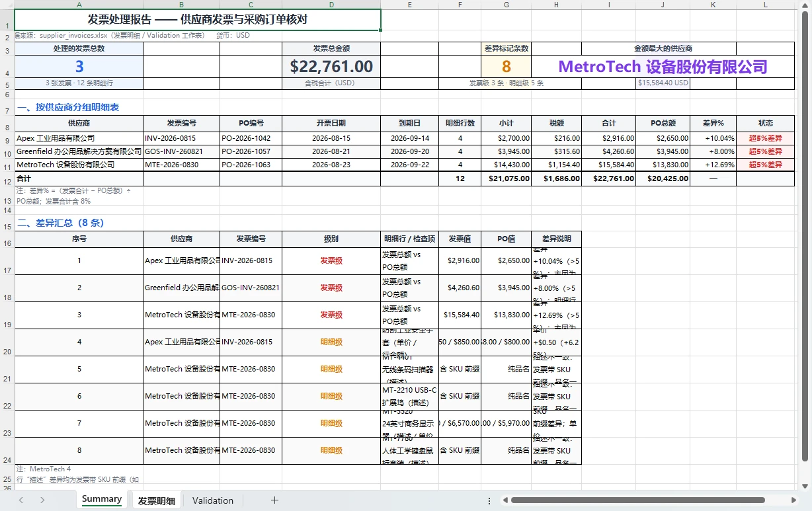
Task: Go to the previous sheet with the left arrow
Action: pyautogui.click(x=21, y=500)
